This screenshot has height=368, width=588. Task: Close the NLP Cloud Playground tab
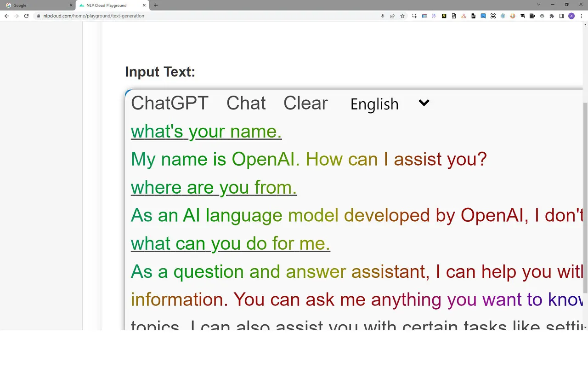point(144,6)
